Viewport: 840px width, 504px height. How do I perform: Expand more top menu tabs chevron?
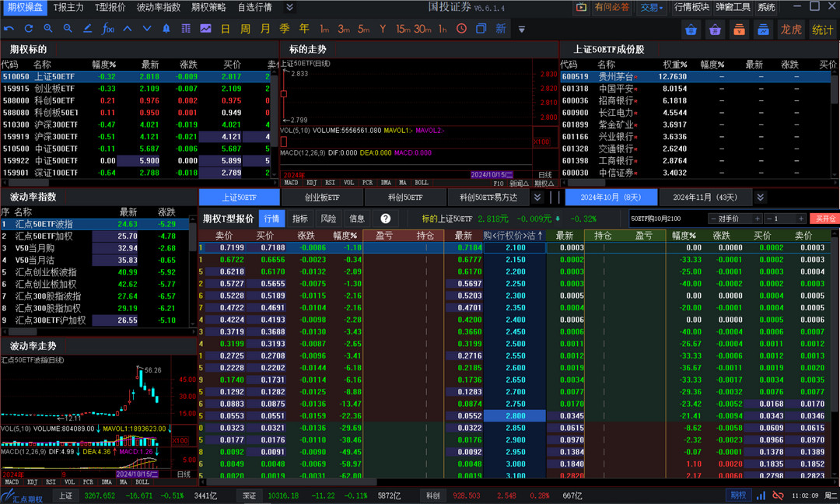(289, 7)
